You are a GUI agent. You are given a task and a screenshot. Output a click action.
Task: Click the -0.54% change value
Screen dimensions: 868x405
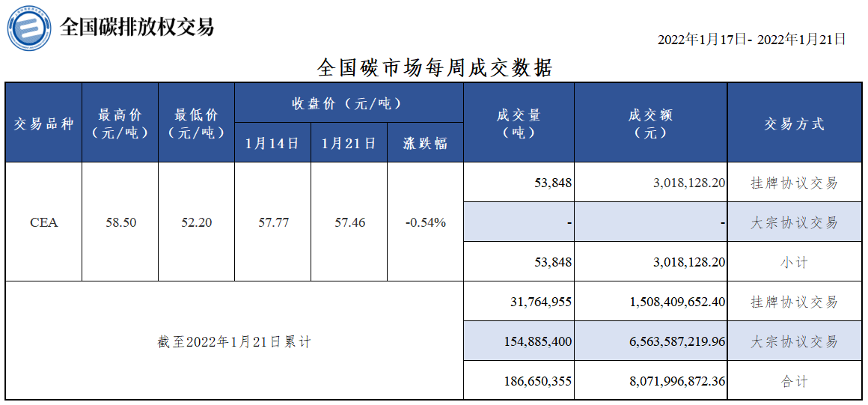tap(425, 223)
